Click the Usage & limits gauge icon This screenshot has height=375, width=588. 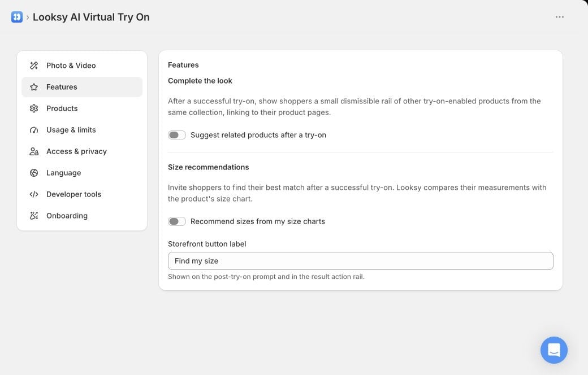tap(34, 130)
